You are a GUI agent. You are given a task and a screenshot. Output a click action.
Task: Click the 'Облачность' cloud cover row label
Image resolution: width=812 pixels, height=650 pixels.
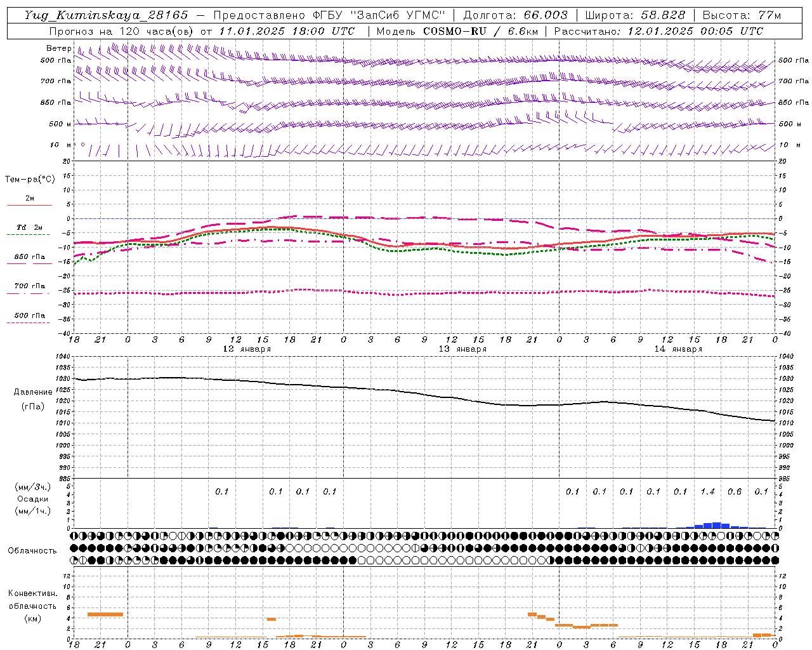point(32,550)
